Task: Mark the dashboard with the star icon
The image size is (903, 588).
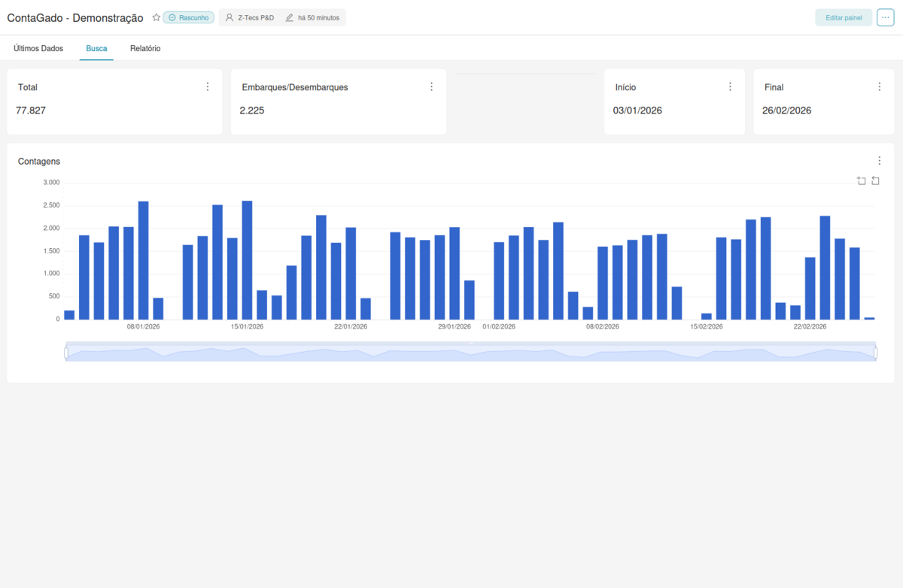Action: click(156, 17)
